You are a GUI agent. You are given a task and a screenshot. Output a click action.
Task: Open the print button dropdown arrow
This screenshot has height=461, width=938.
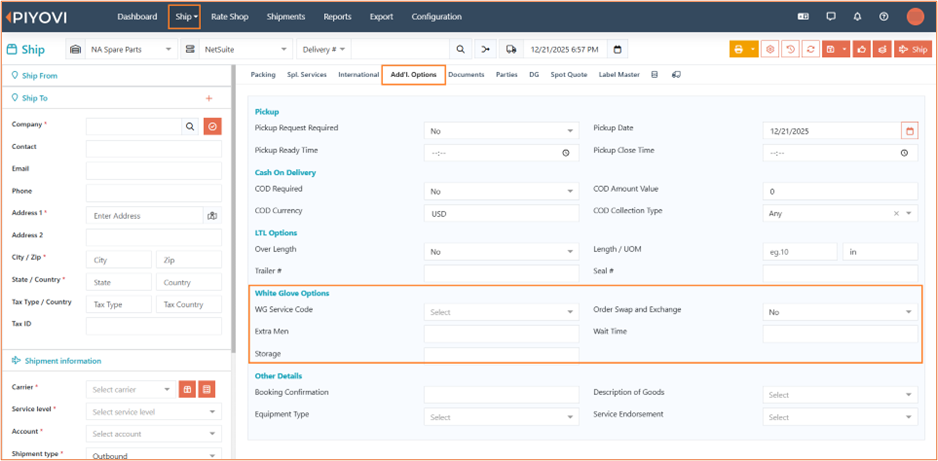coord(753,50)
